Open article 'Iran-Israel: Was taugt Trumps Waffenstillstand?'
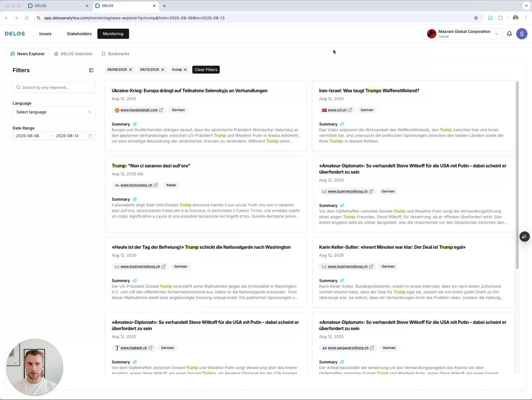Viewport: 532px width, 400px height. [369, 91]
